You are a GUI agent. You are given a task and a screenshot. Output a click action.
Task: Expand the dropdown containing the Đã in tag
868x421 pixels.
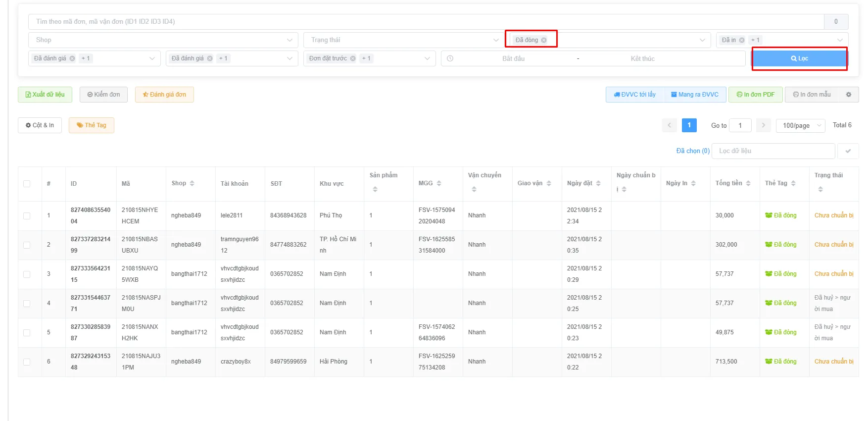(x=840, y=40)
